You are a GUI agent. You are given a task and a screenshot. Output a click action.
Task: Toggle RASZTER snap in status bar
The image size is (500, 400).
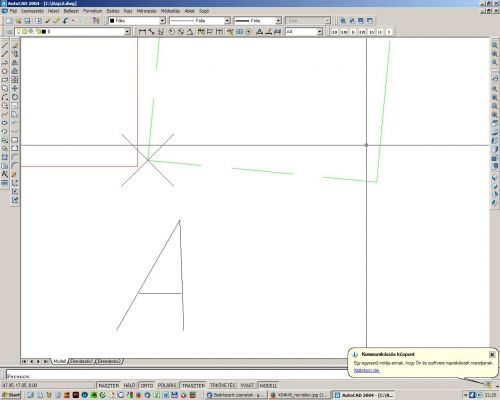tap(109, 385)
